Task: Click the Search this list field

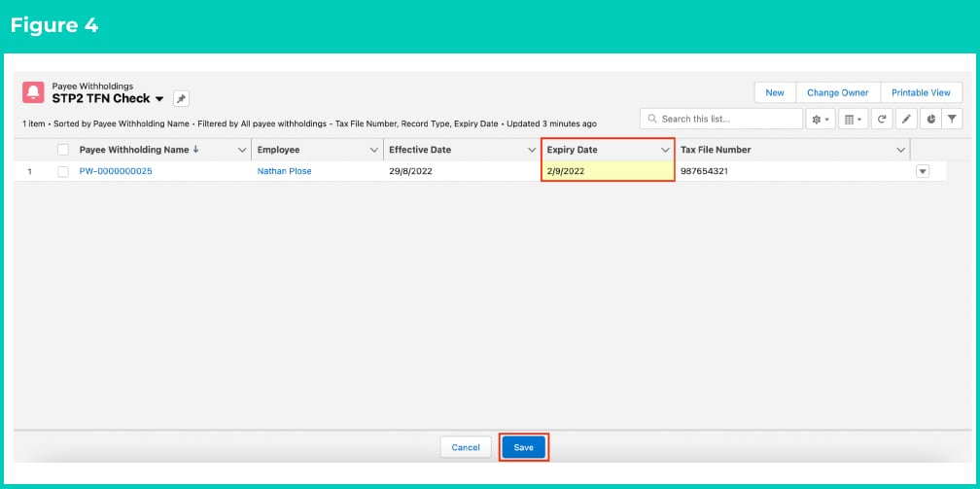Action: coord(721,119)
